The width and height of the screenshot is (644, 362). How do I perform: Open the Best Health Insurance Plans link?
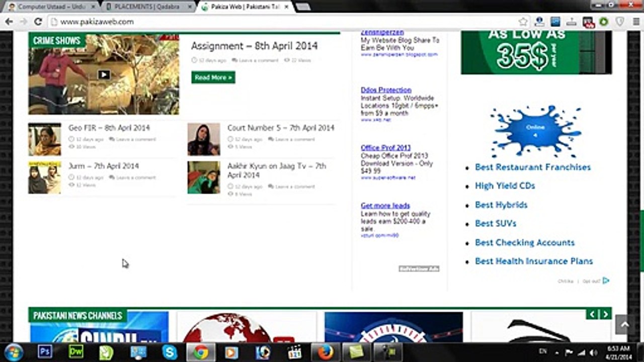534,261
